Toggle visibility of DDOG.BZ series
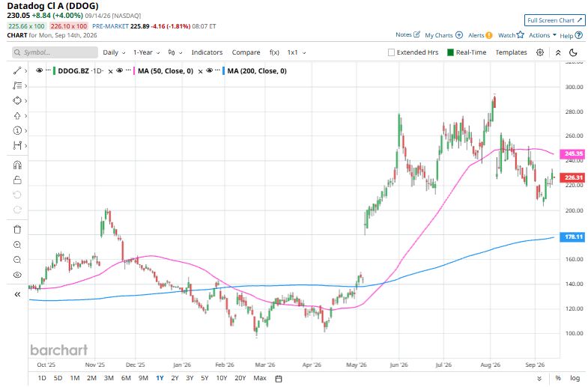The image size is (588, 387). (x=39, y=70)
